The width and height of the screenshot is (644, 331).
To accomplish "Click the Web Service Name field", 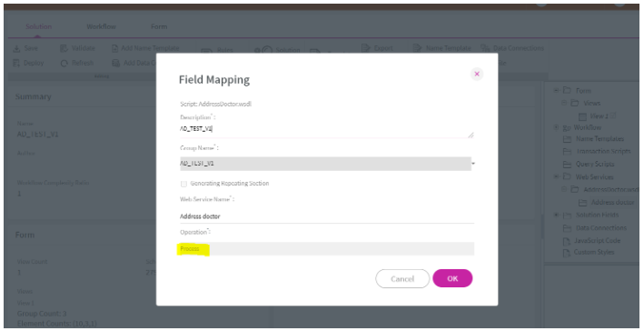I will click(326, 216).
